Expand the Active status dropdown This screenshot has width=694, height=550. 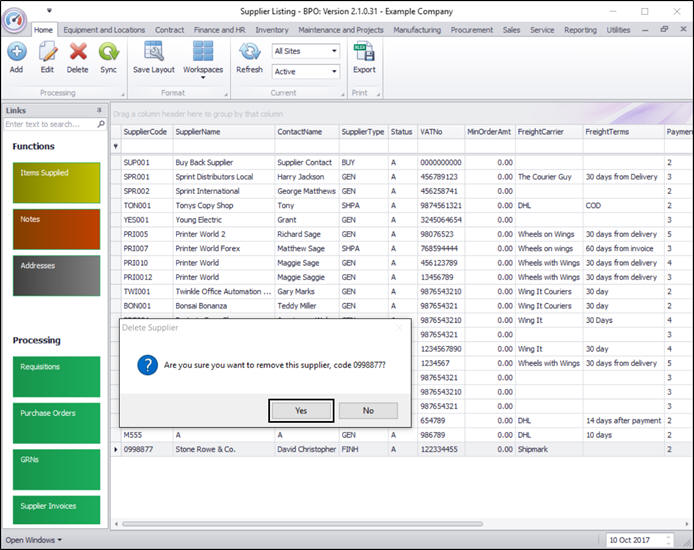pyautogui.click(x=333, y=72)
